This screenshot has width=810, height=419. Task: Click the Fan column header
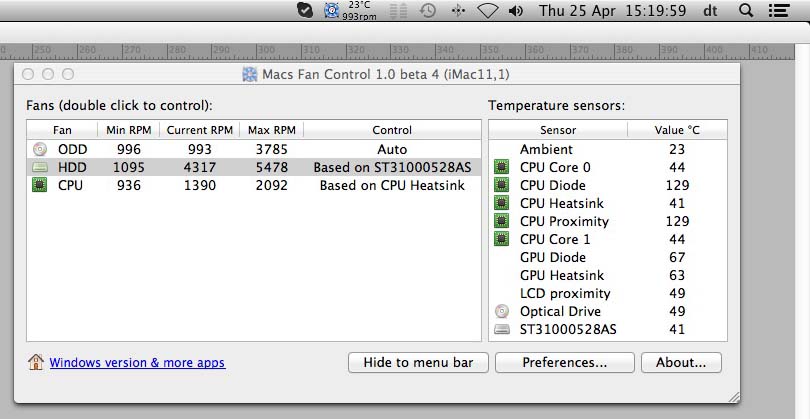coord(62,130)
